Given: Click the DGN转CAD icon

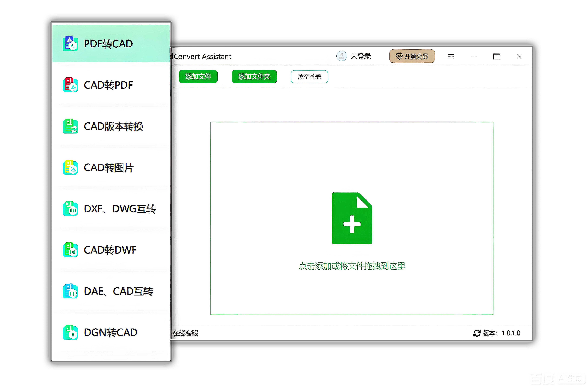Looking at the screenshot, I should 70,332.
